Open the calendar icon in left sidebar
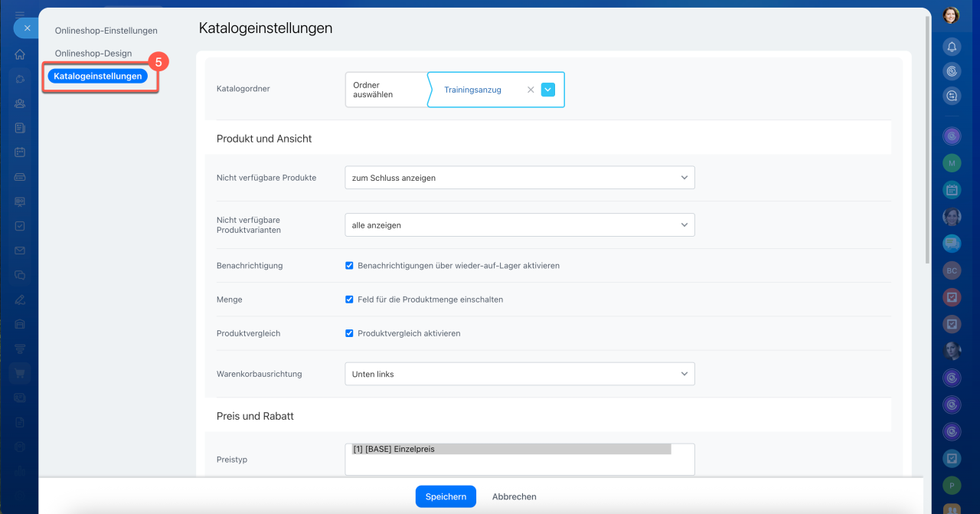 (x=20, y=152)
